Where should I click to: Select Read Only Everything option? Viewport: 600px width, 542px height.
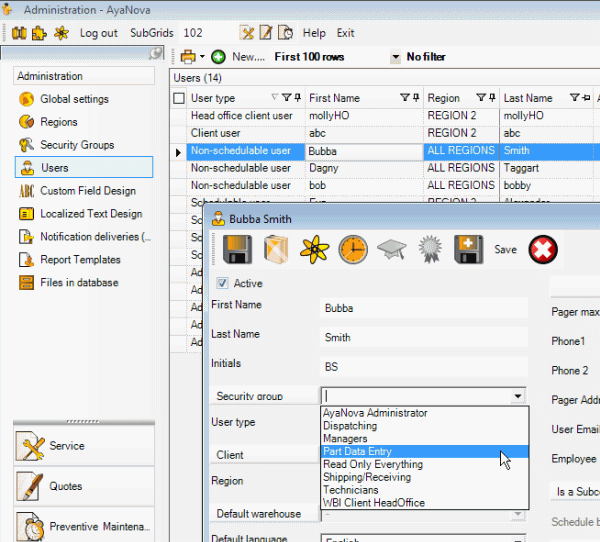pyautogui.click(x=373, y=464)
